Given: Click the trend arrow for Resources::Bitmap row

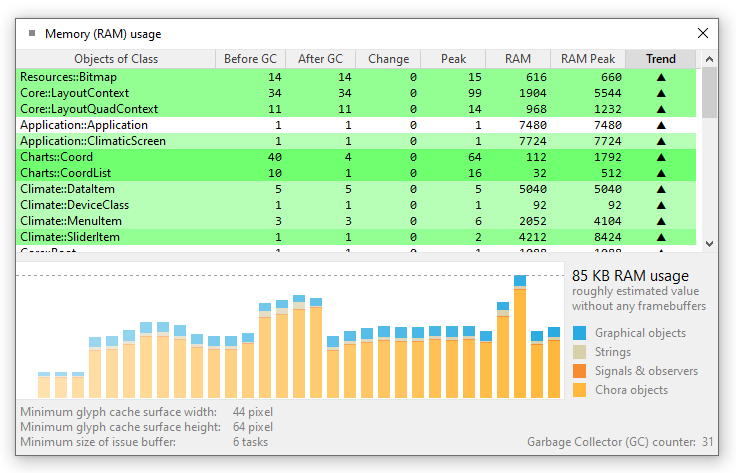Looking at the screenshot, I should 660,77.
